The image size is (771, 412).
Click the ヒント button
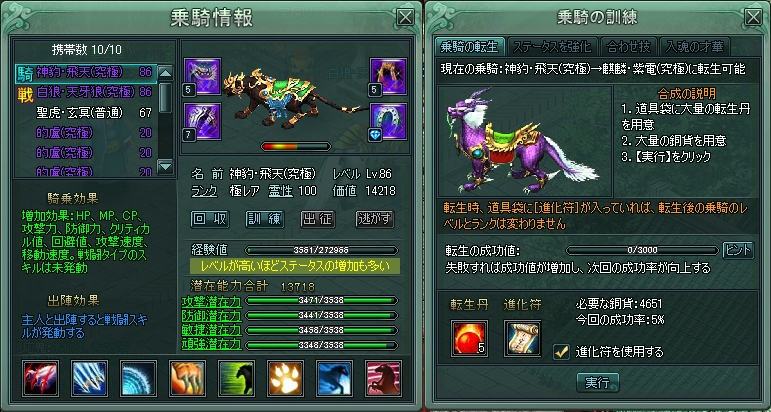[738, 250]
